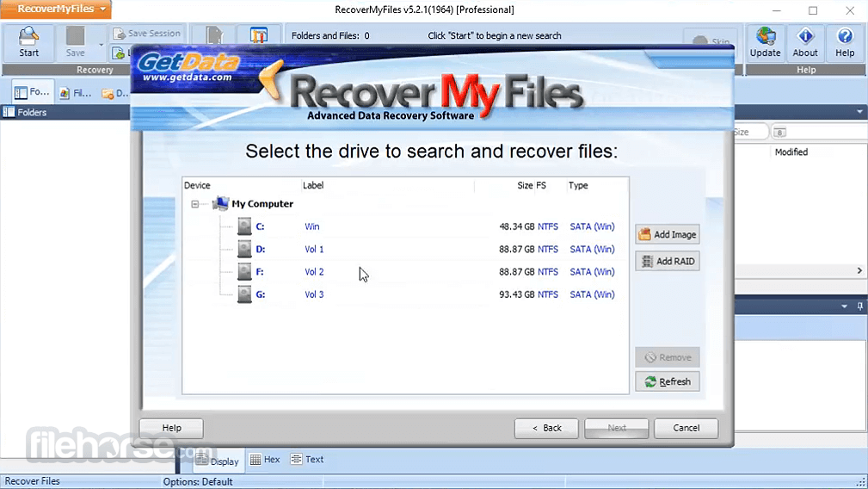
Task: Open the Save dropdown arrow
Action: click(101, 44)
